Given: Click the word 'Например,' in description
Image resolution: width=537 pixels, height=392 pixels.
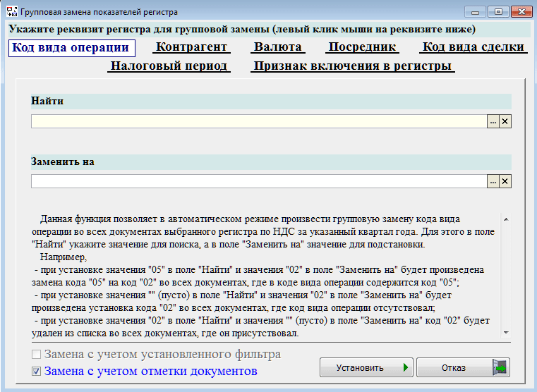Looking at the screenshot, I should [x=64, y=257].
